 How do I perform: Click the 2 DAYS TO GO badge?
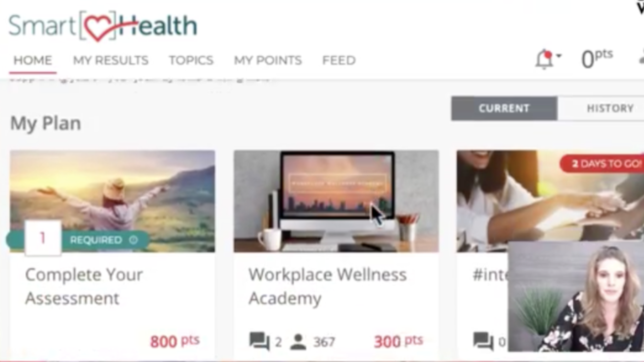603,164
